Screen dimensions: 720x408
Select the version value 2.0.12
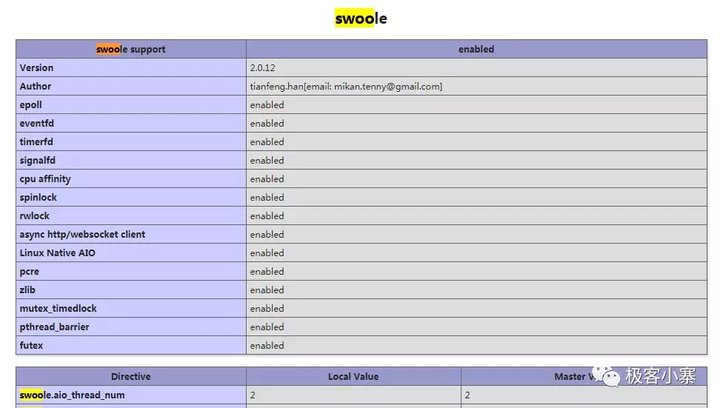tap(263, 68)
